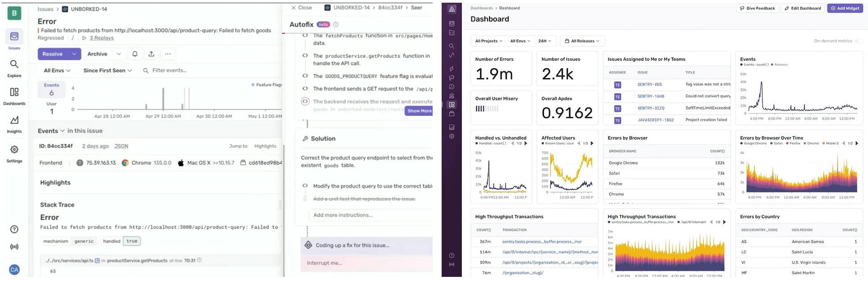Screen dimensions: 868x285
Task: Open Issues in the left sidebar
Action: [x=14, y=39]
